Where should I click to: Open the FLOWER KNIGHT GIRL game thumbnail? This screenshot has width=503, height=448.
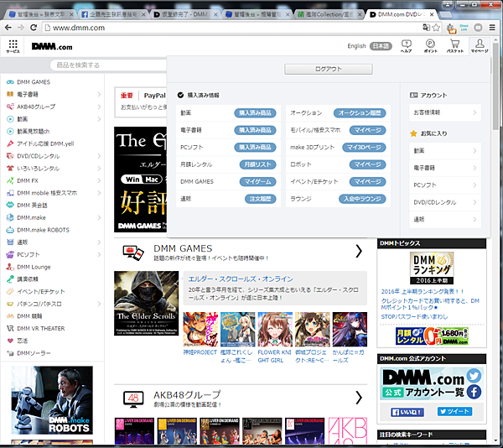click(275, 329)
